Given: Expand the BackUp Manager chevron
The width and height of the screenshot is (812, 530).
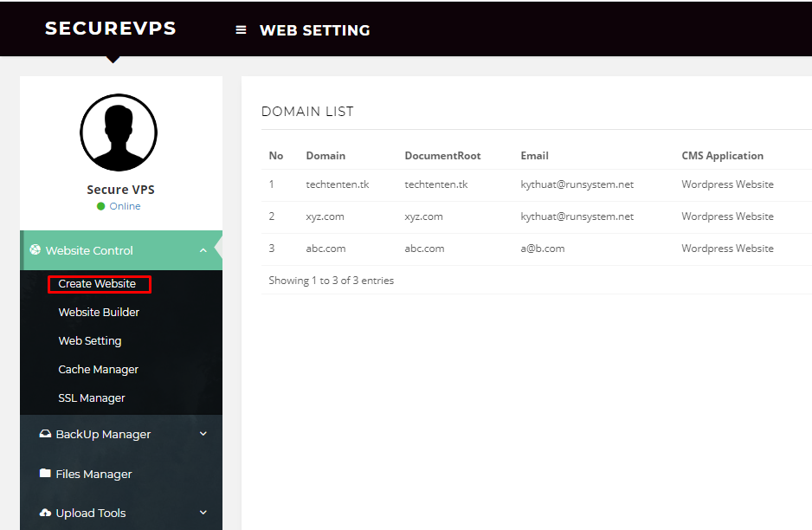Looking at the screenshot, I should [203, 434].
